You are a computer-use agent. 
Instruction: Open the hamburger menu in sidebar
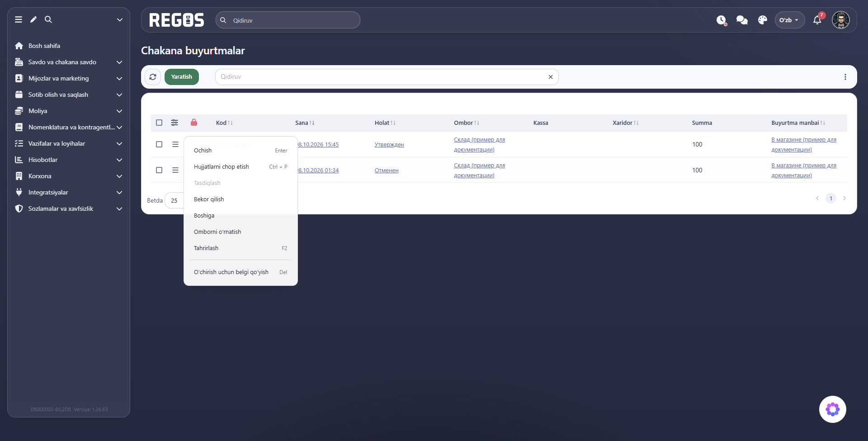click(x=19, y=19)
